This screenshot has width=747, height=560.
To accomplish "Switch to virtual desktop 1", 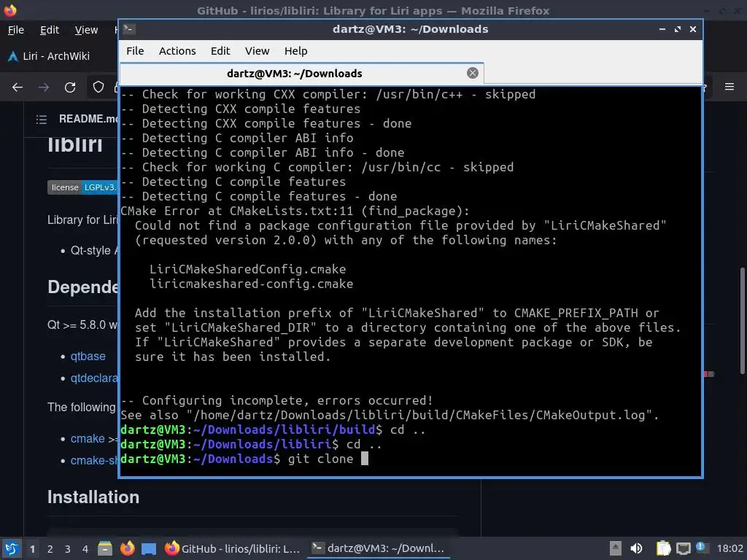I will point(32,549).
